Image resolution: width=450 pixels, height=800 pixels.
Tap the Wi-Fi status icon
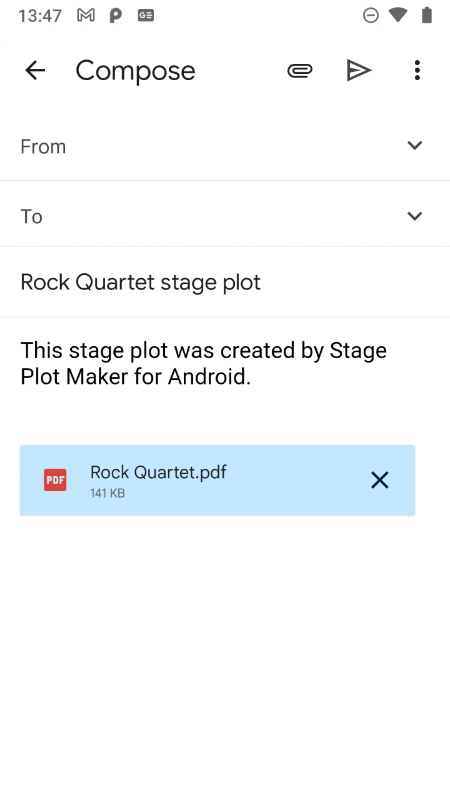pos(398,16)
